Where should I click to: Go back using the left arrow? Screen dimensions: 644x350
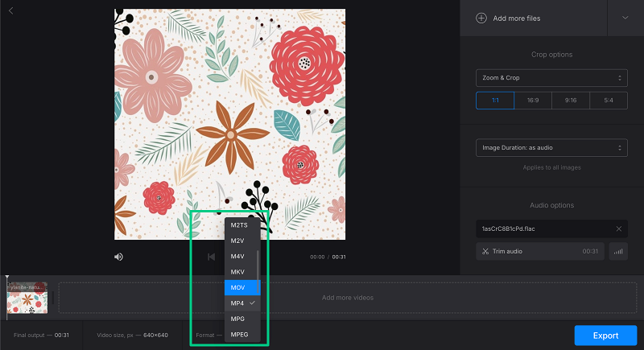click(11, 11)
